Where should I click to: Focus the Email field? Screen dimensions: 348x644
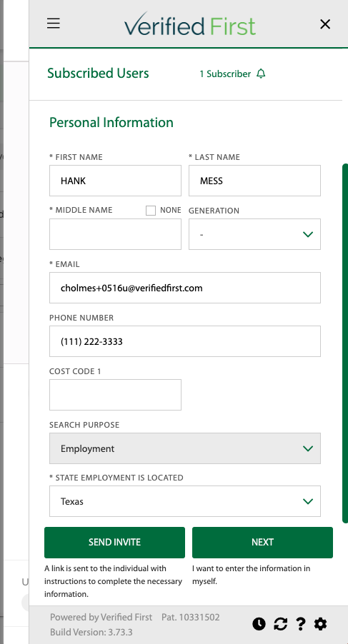[185, 288]
